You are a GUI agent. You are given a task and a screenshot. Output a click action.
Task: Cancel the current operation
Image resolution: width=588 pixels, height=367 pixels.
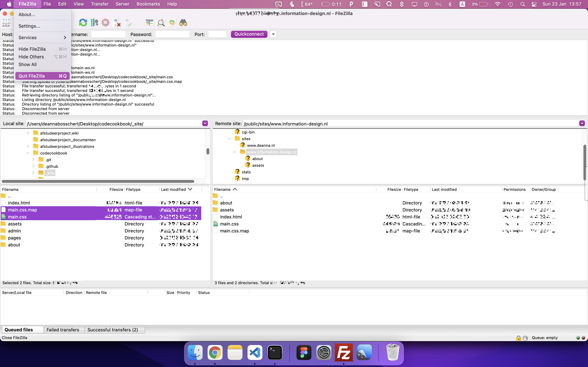(105, 22)
